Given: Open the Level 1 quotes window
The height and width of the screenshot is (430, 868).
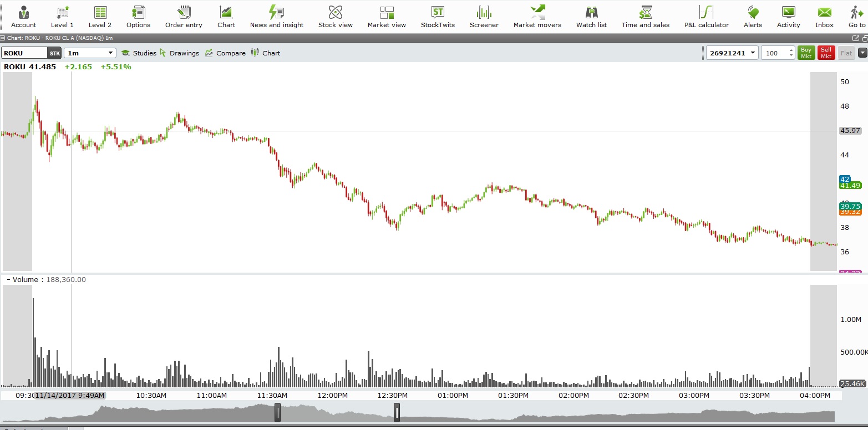Looking at the screenshot, I should click(62, 17).
